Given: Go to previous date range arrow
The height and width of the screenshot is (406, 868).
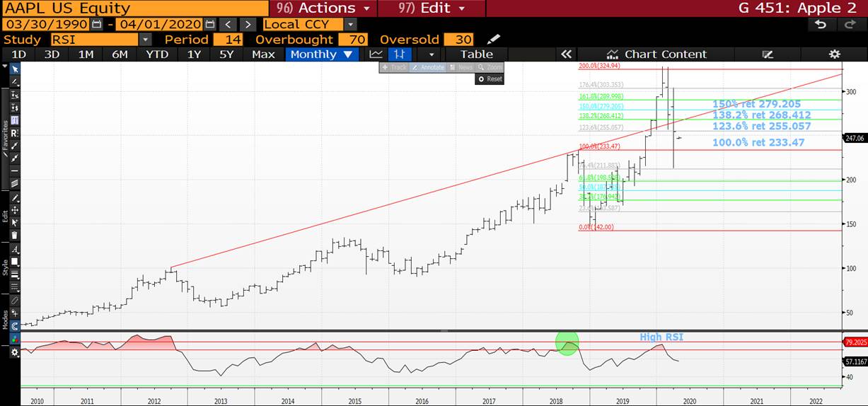Looking at the screenshot, I should pyautogui.click(x=229, y=24).
